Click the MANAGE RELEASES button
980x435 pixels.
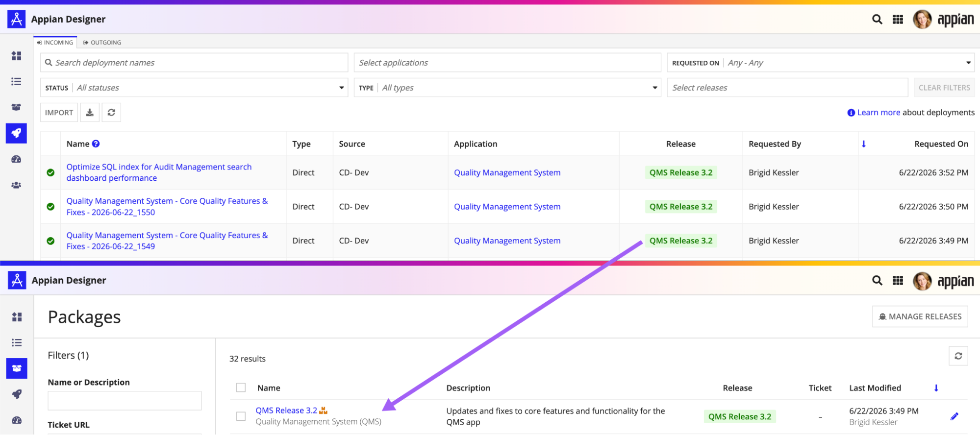click(920, 316)
